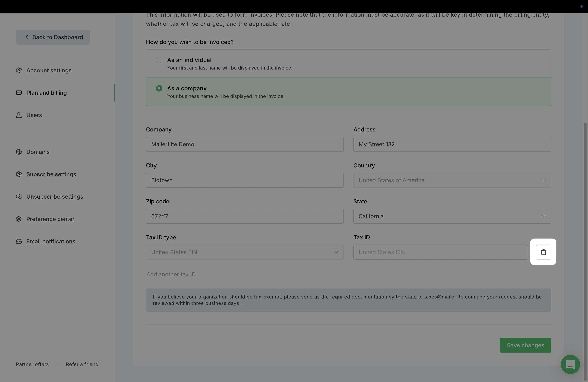
Task: Click the Domains globe icon
Action: point(19,152)
